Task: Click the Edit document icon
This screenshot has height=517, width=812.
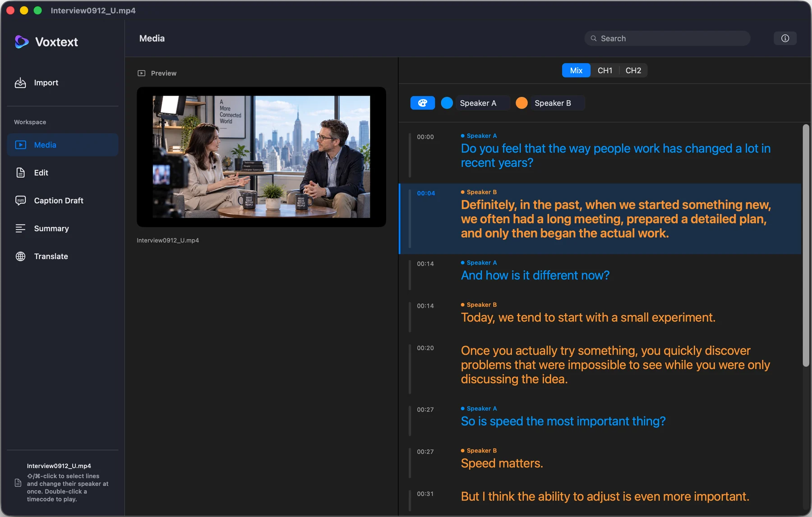Action: 20,173
